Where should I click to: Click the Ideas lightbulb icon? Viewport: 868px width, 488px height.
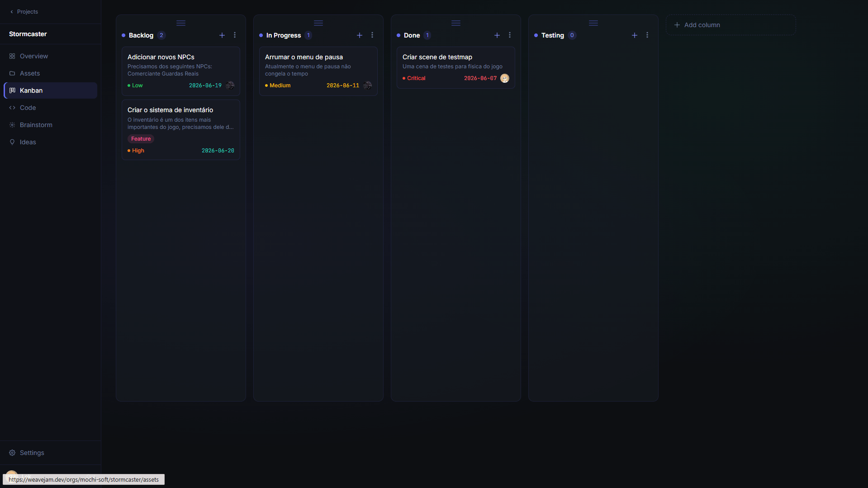tap(12, 142)
